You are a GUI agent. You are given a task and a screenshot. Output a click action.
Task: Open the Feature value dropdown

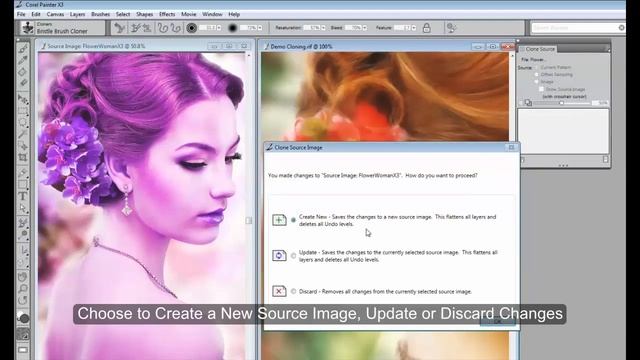(x=414, y=28)
